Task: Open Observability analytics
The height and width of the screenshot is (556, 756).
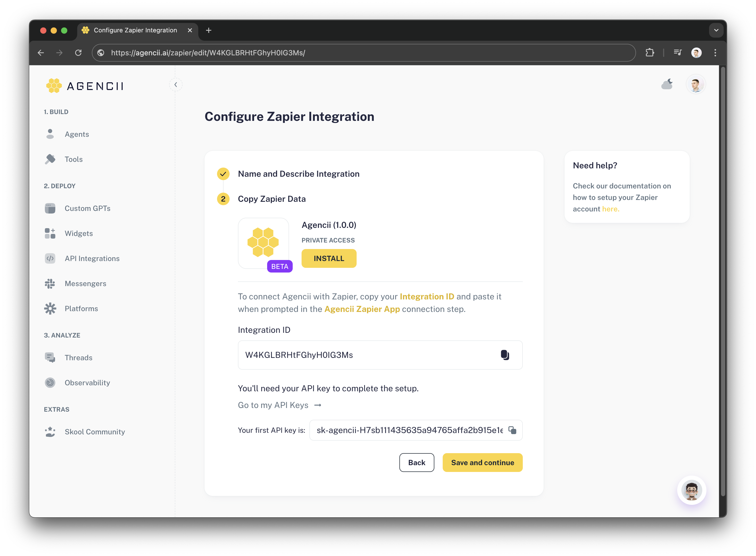Action: 87,383
